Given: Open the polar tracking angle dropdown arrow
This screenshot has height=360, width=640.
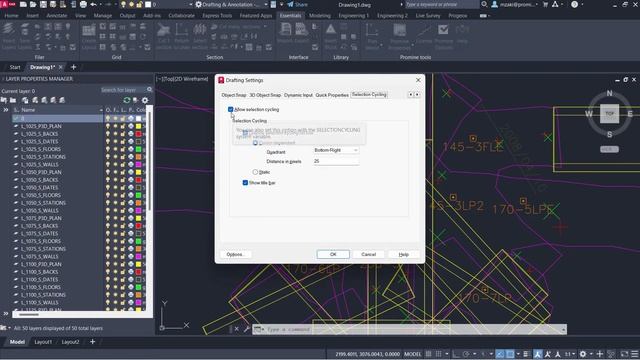Looking at the screenshot, I should pyautogui.click(x=474, y=354).
